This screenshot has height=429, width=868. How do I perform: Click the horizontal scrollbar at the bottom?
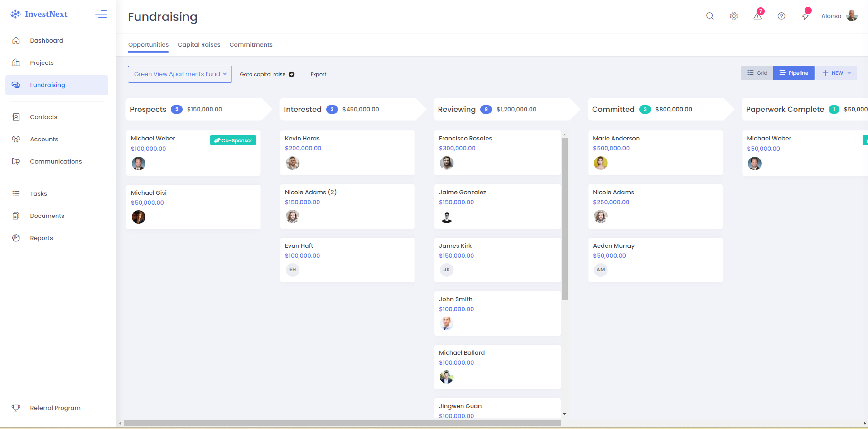click(342, 423)
